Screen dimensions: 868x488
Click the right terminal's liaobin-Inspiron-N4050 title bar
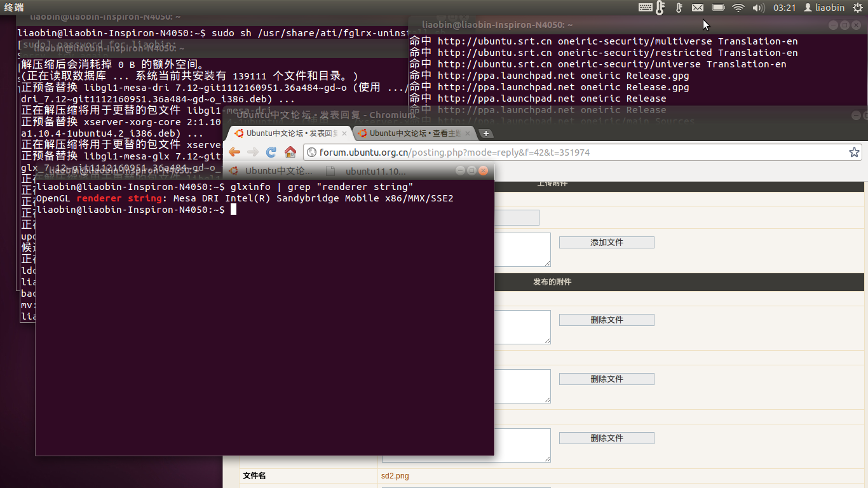(498, 25)
